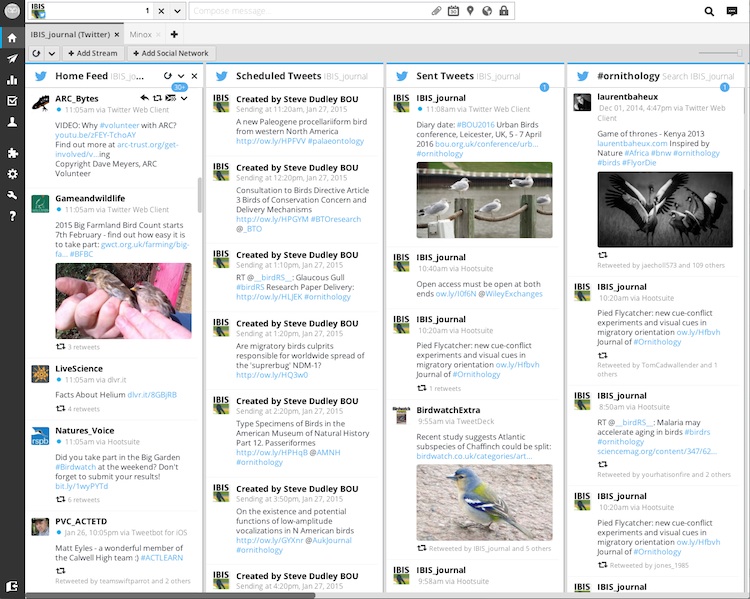Select the IBIS profile picker field

pos(91,11)
